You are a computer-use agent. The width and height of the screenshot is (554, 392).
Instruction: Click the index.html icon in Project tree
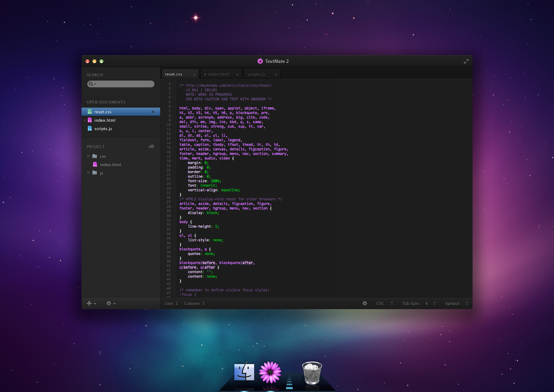(95, 164)
